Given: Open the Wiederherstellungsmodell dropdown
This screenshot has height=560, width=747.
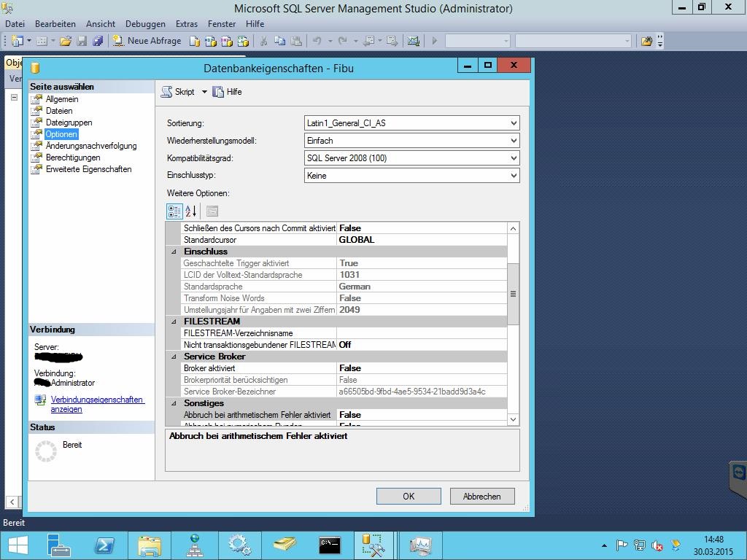Looking at the screenshot, I should tap(411, 141).
